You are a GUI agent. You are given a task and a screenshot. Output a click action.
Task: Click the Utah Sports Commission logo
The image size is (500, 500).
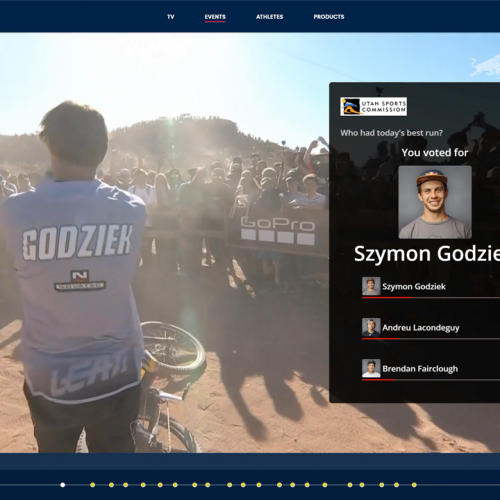click(373, 106)
